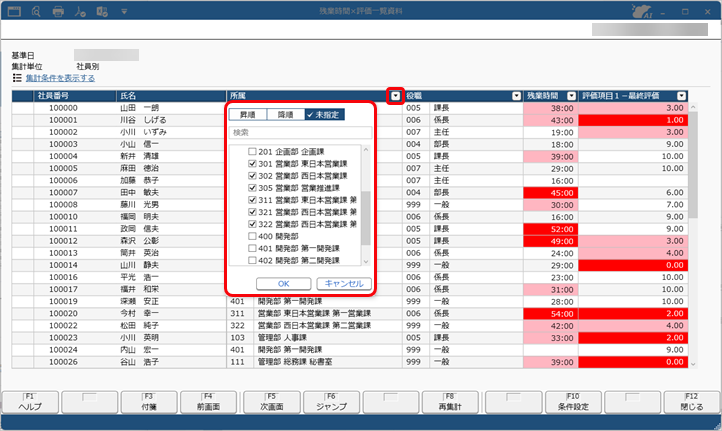Open the print preview magnifier icon
Screen dimensions: 722x431
[36, 11]
